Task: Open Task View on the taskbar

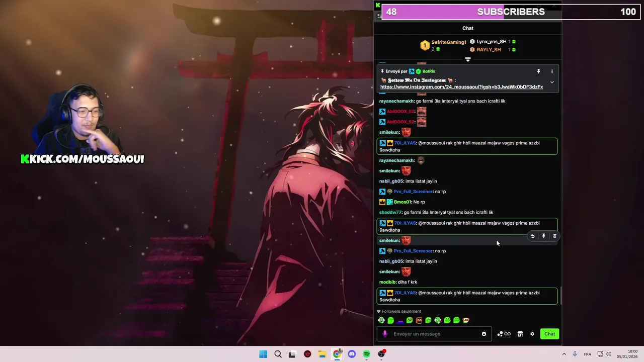Action: pyautogui.click(x=292, y=354)
